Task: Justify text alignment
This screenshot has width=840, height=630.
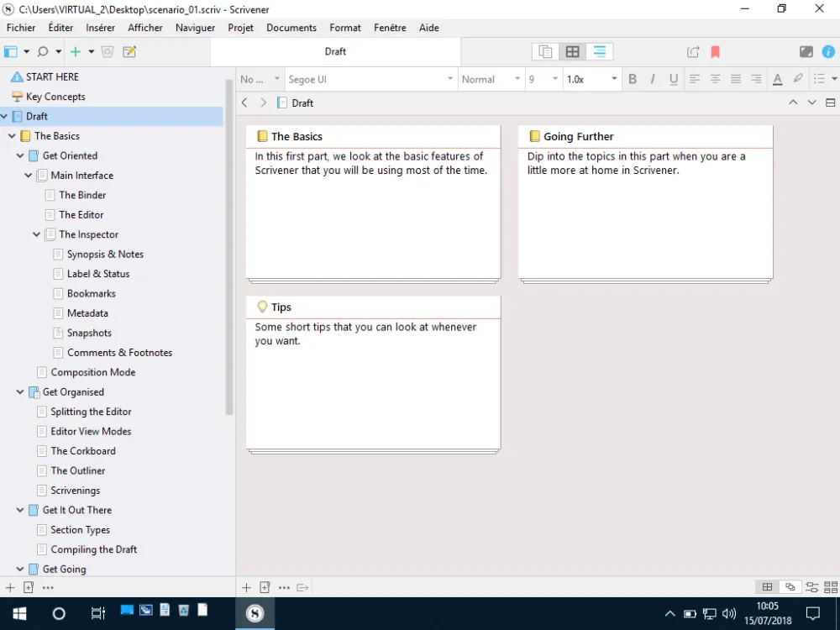Action: pyautogui.click(x=736, y=79)
